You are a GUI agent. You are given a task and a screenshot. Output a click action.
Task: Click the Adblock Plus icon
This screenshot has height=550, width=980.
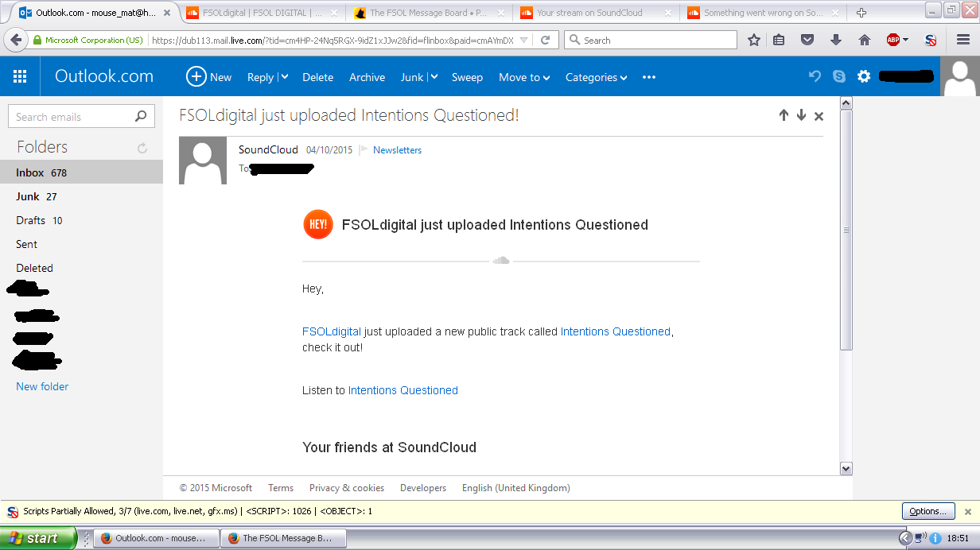(893, 40)
